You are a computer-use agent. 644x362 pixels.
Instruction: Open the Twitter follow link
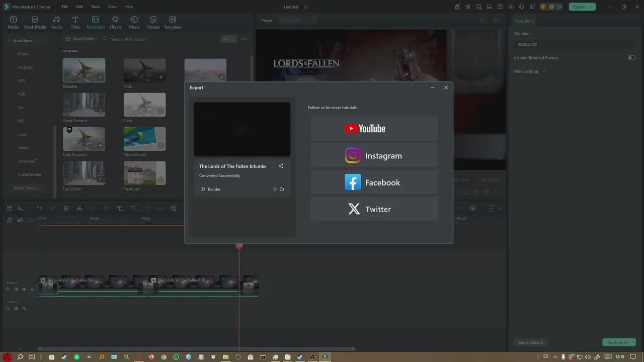coord(374,209)
